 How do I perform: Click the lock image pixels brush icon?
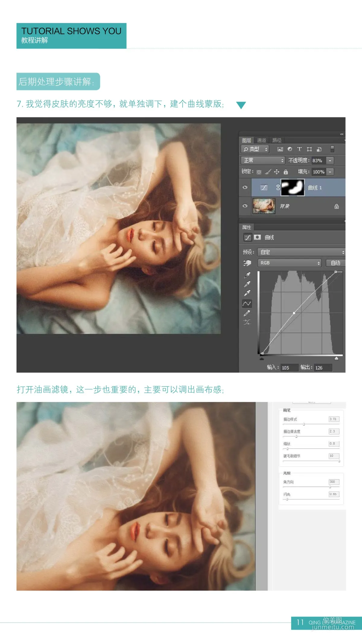click(x=268, y=172)
